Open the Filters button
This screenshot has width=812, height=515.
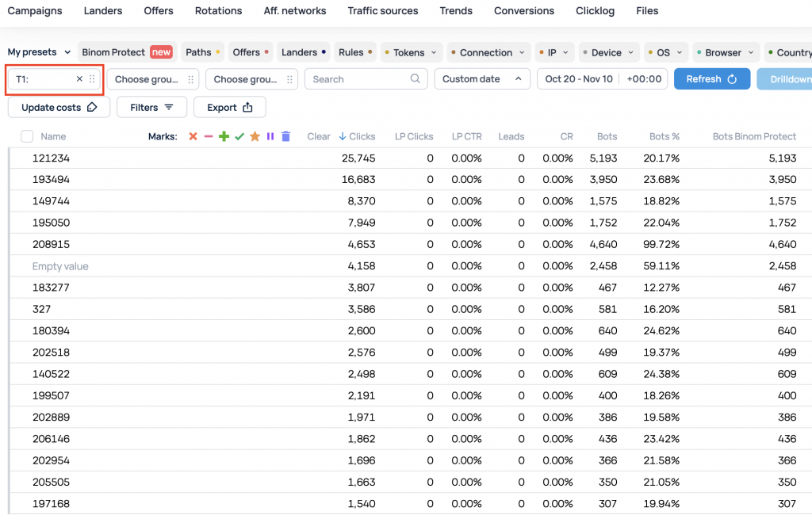click(x=151, y=107)
